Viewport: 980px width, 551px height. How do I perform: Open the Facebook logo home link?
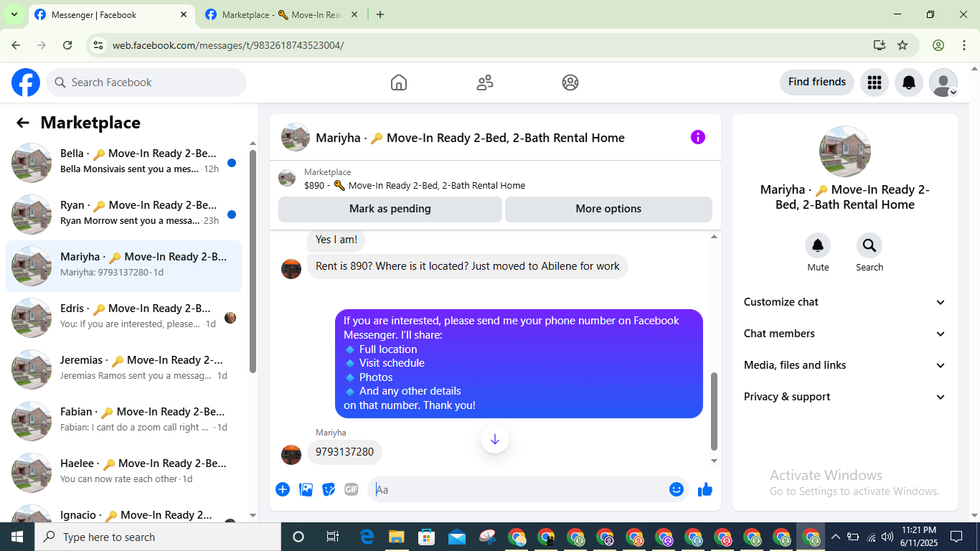click(26, 83)
